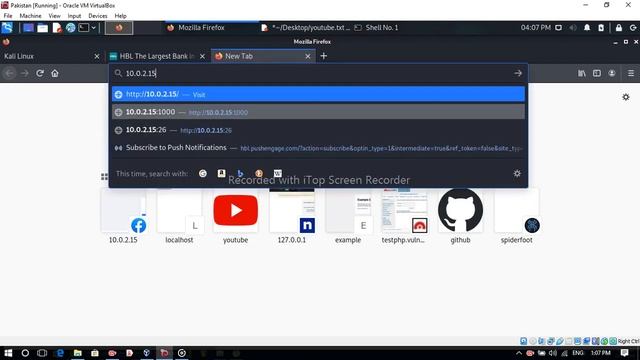640x360 pixels.
Task: Open Microsoft Edge from Windows taskbar
Action: 60,353
